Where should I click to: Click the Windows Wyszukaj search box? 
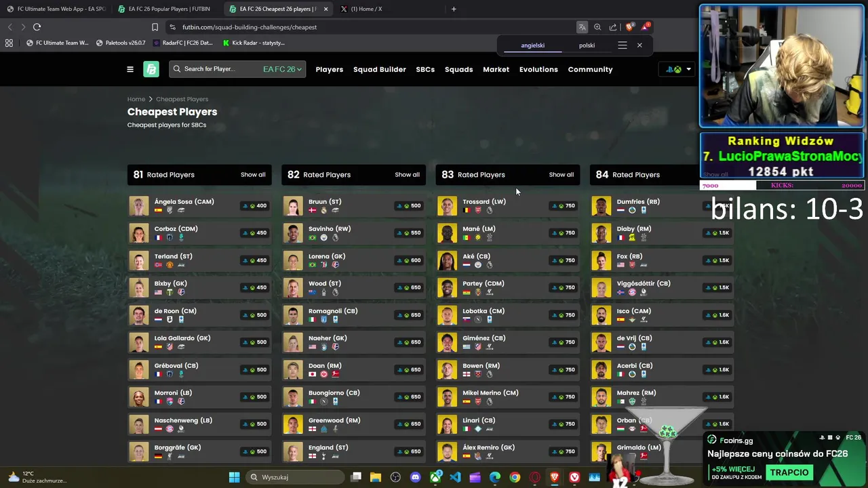[295, 477]
